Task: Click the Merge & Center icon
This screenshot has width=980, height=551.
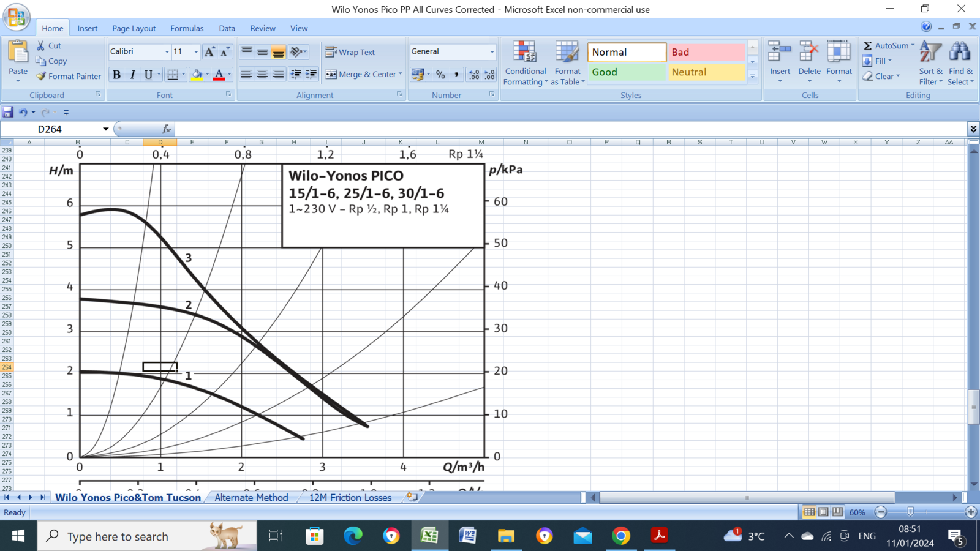Action: click(x=331, y=74)
